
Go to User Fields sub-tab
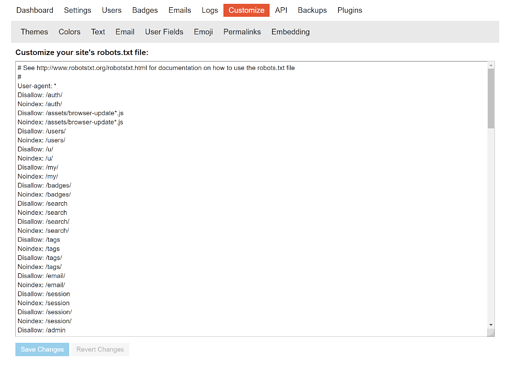click(164, 32)
